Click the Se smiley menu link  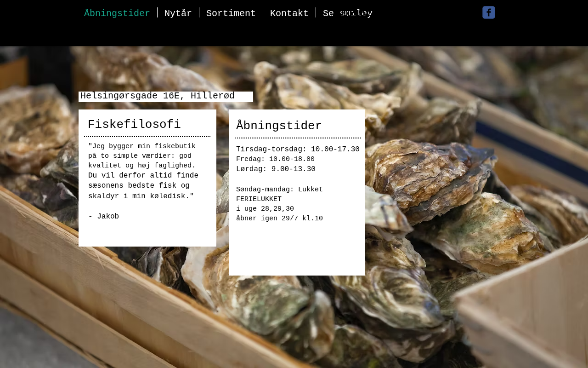(x=348, y=13)
